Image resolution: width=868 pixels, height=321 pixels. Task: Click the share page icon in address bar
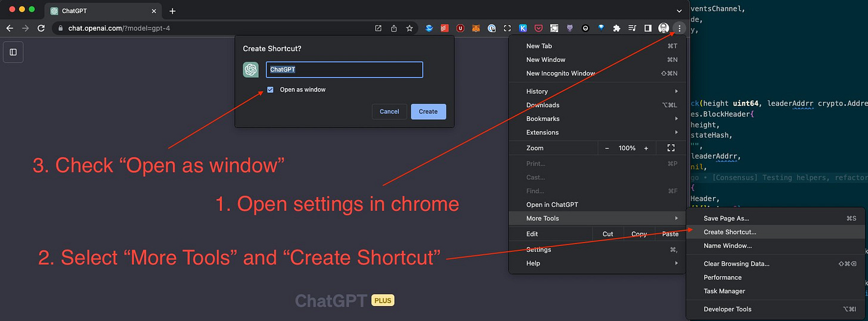point(394,28)
